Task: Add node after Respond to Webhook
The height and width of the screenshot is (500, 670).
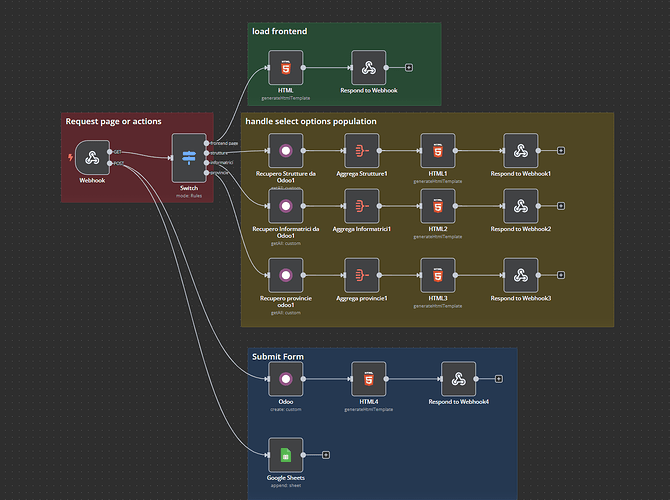Action: tap(409, 68)
